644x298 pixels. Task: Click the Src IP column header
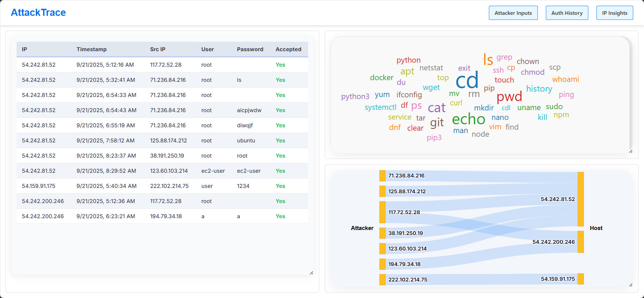[x=157, y=49]
